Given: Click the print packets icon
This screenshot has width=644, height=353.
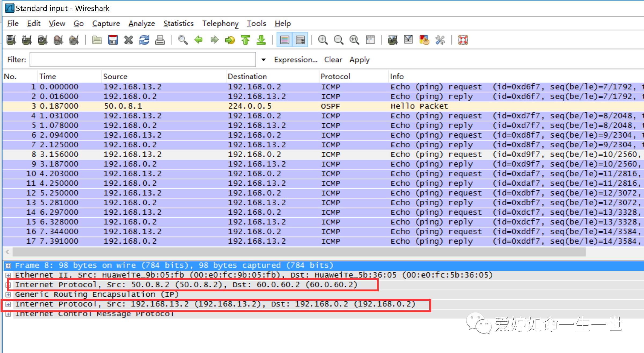Looking at the screenshot, I should pyautogui.click(x=160, y=40).
